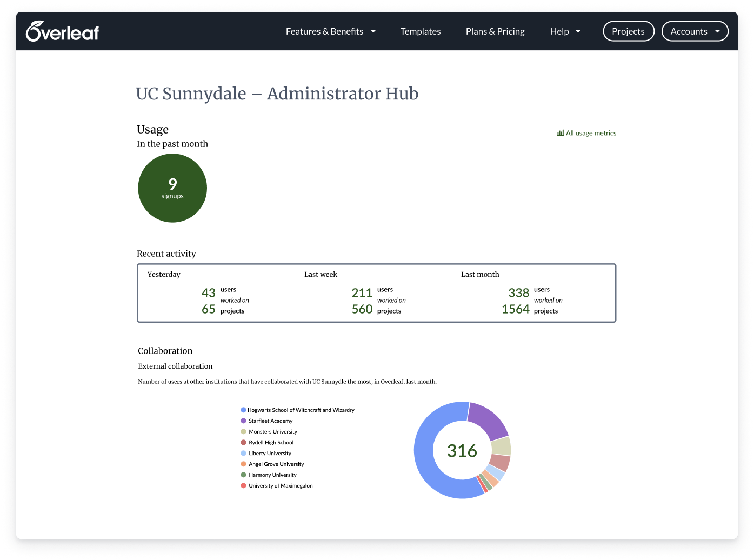Click the Harmony University legend dot
This screenshot has height=560, width=754.
tap(243, 475)
